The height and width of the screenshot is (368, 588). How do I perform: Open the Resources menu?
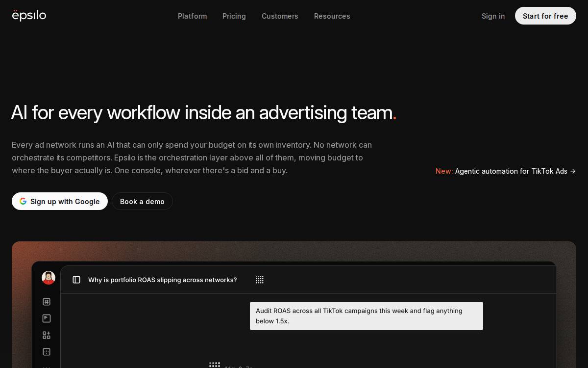(x=332, y=16)
